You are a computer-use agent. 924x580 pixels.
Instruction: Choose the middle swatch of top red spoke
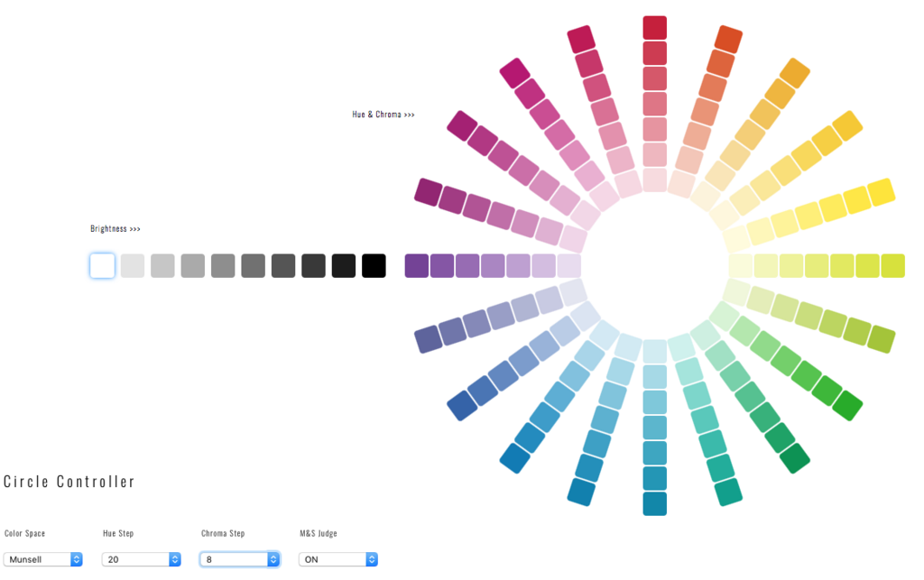655,105
